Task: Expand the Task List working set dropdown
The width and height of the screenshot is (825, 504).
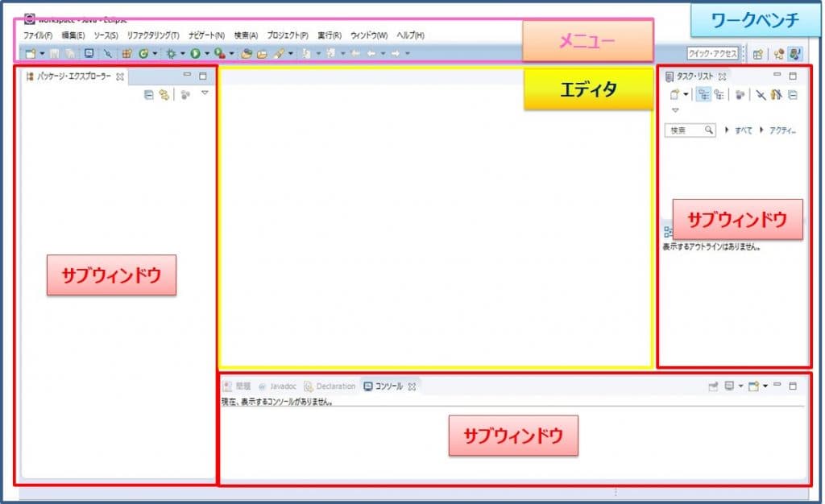Action: (x=686, y=94)
